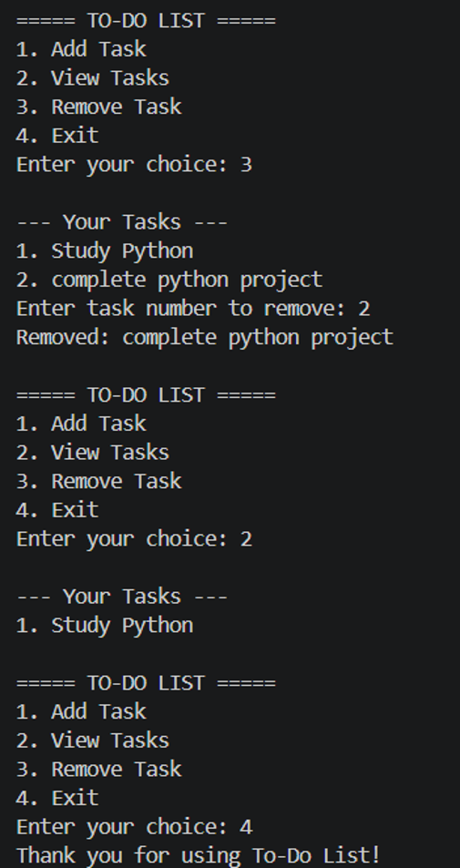Click the first '2. View Tasks' line
Screen dimensions: 460x868
coord(93,78)
